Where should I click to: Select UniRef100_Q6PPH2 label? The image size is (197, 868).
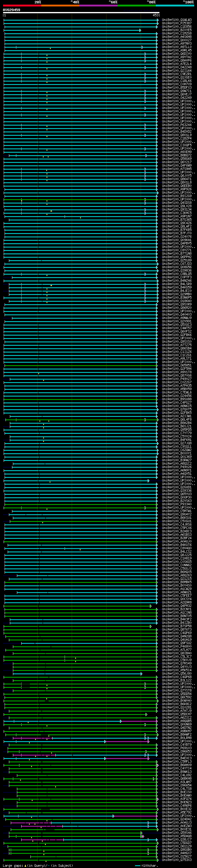point(177,257)
